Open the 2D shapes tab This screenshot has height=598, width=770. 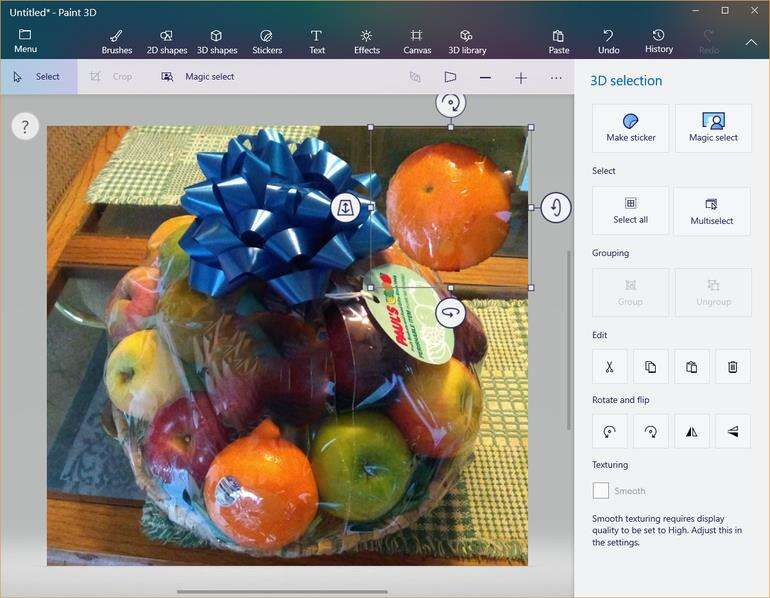click(166, 41)
